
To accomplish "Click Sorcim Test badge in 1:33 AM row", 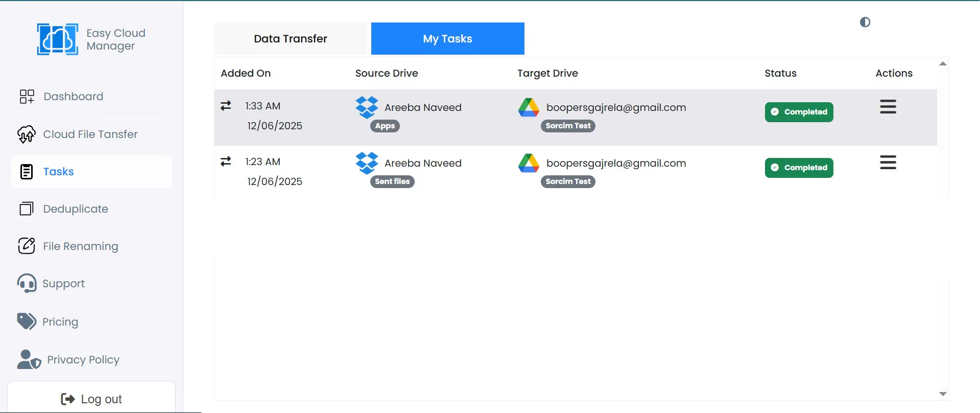I will [x=568, y=126].
